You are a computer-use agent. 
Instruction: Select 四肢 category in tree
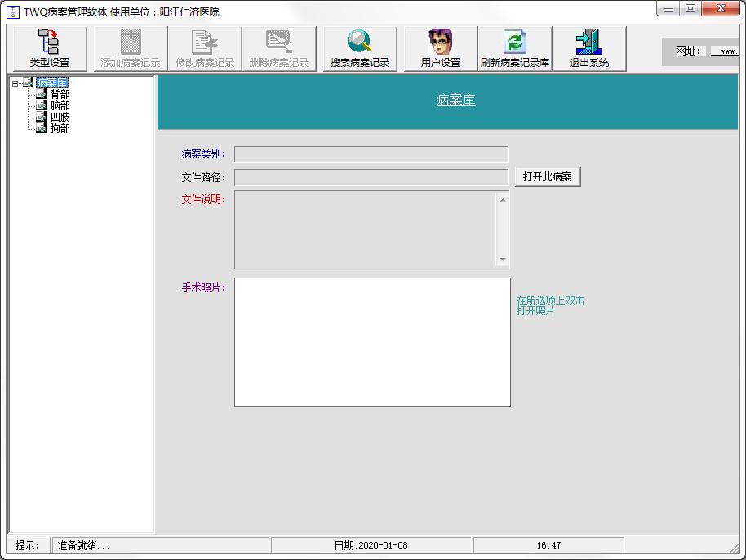[x=60, y=117]
